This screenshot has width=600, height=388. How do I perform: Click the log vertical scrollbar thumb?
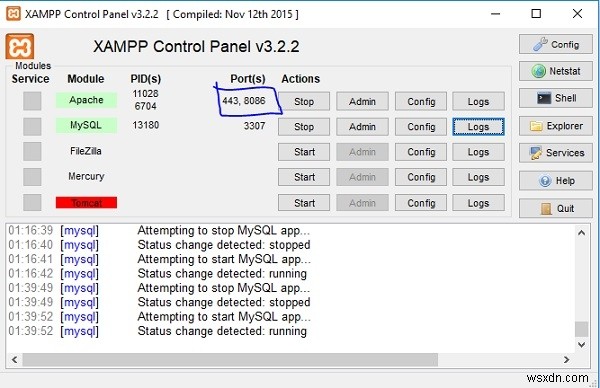click(582, 329)
